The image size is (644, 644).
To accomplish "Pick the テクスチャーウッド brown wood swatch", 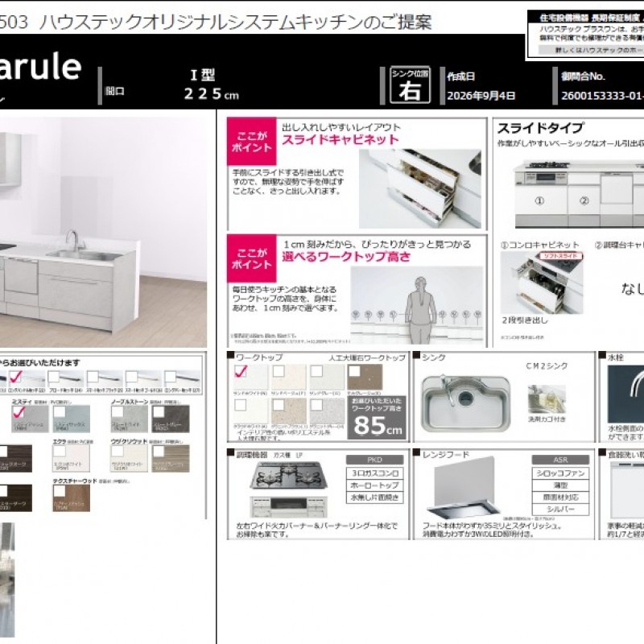I will [72, 497].
